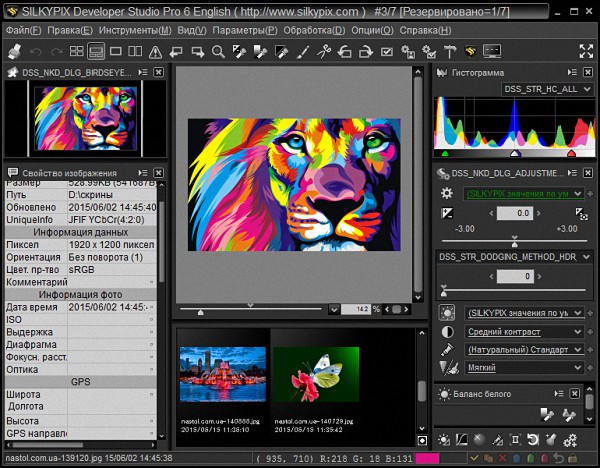Select the scissors trimming tool
The image size is (600, 468).
324,52
